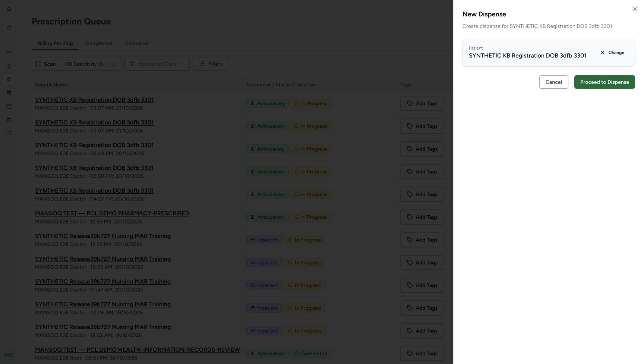Click In Progress badge for PHARMACY-PRESCRIBED row
The image size is (644, 364).
click(x=311, y=217)
